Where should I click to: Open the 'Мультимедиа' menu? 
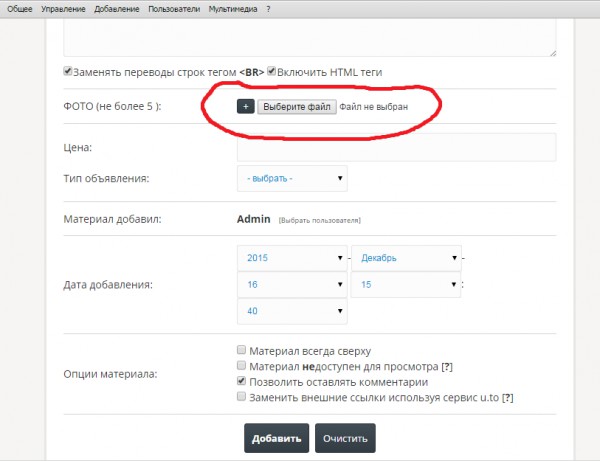pos(233,9)
